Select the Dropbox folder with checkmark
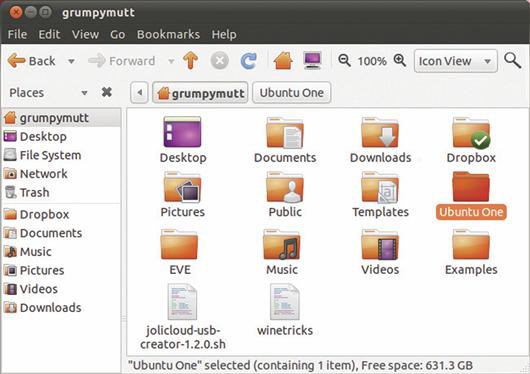The image size is (530, 374). (471, 140)
